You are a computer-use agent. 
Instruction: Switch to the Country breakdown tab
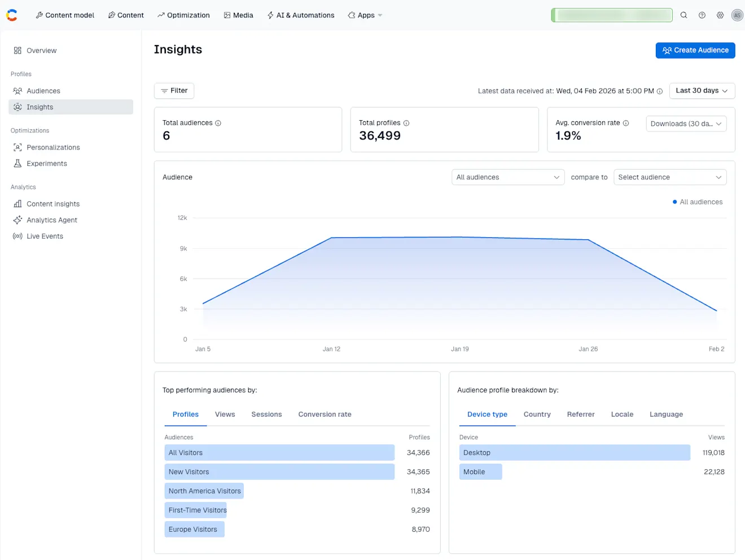pos(537,414)
